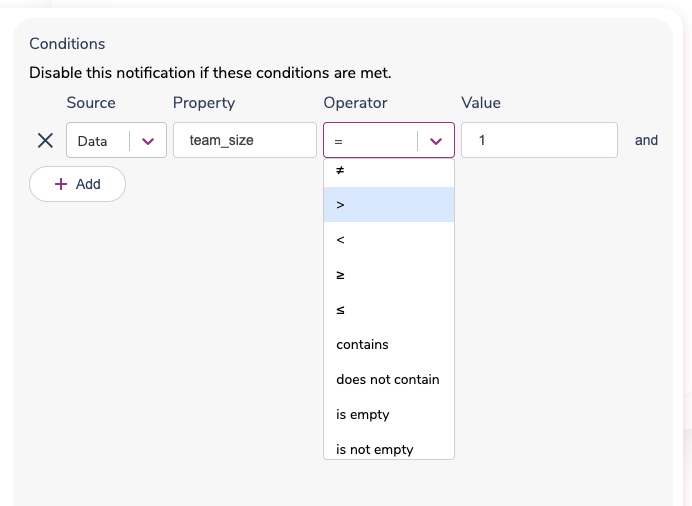Click the plus icon in Add
Screen dimensions: 692x506
point(61,184)
